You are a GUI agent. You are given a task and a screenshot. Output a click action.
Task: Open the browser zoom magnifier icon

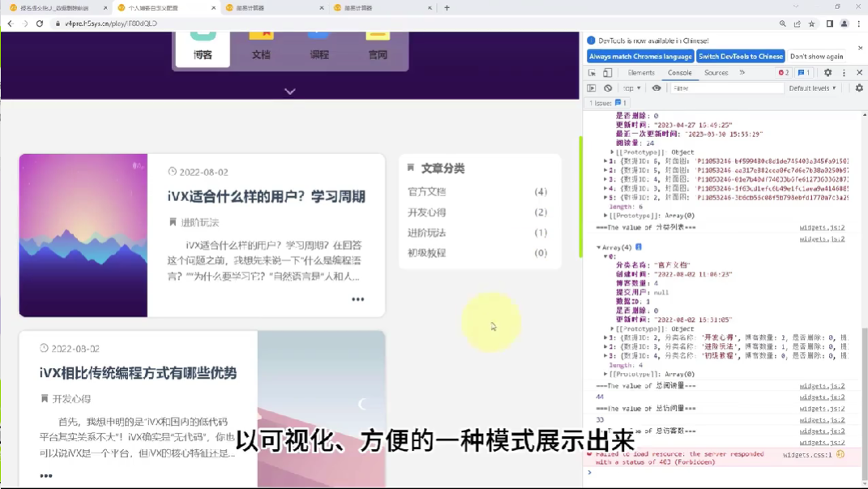point(783,24)
